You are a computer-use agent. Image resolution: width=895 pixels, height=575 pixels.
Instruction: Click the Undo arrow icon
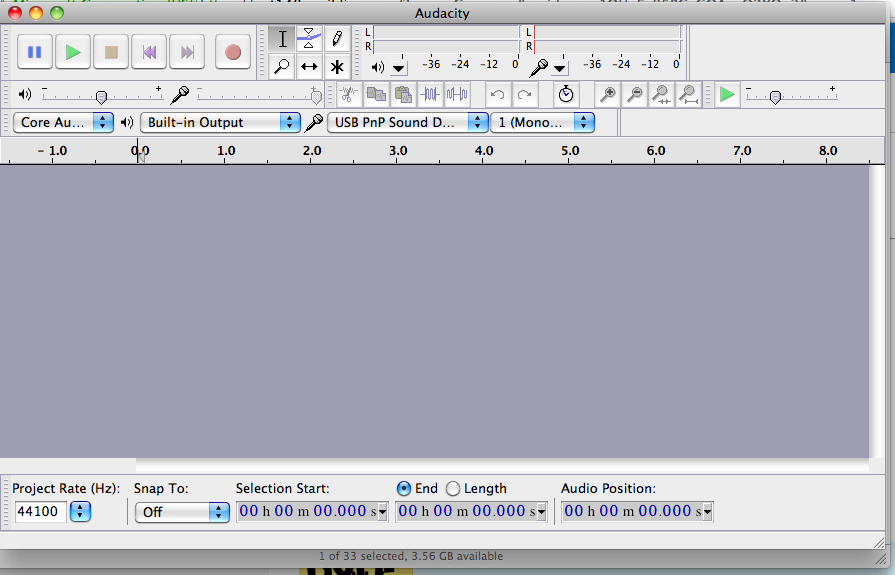coord(498,94)
